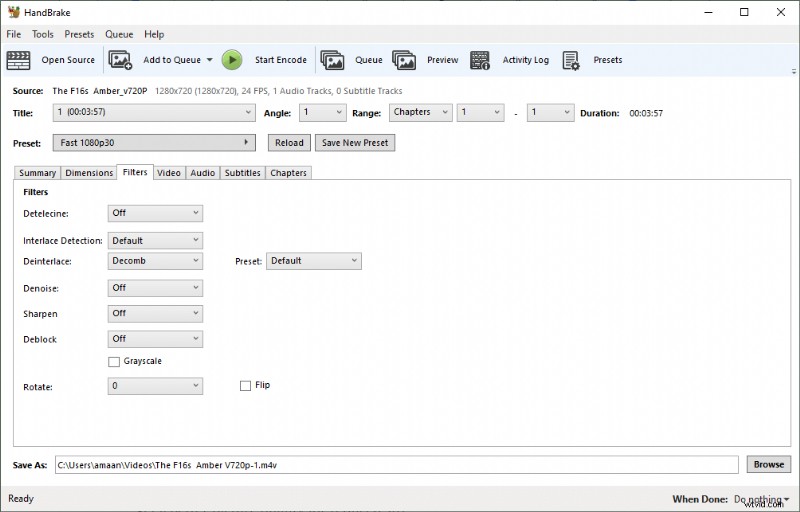Screen dimensions: 800x512
Task: Click the Duration value 00:03:57
Action: pos(646,113)
